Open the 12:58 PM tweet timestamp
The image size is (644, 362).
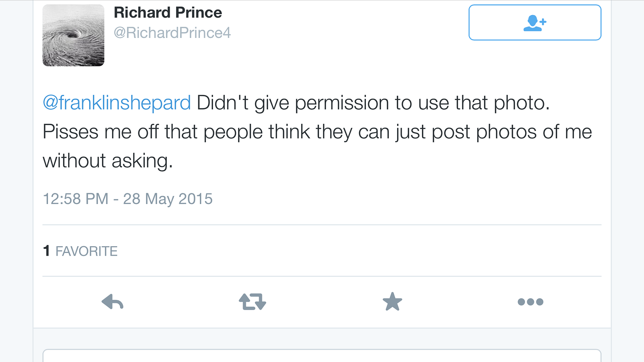(x=76, y=199)
